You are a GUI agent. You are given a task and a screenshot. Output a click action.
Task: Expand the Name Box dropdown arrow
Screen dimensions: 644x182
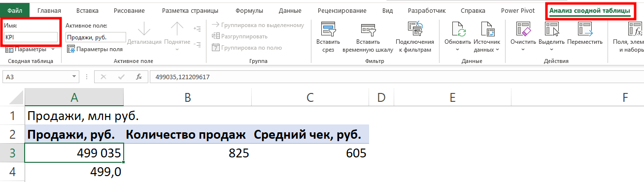pos(74,77)
